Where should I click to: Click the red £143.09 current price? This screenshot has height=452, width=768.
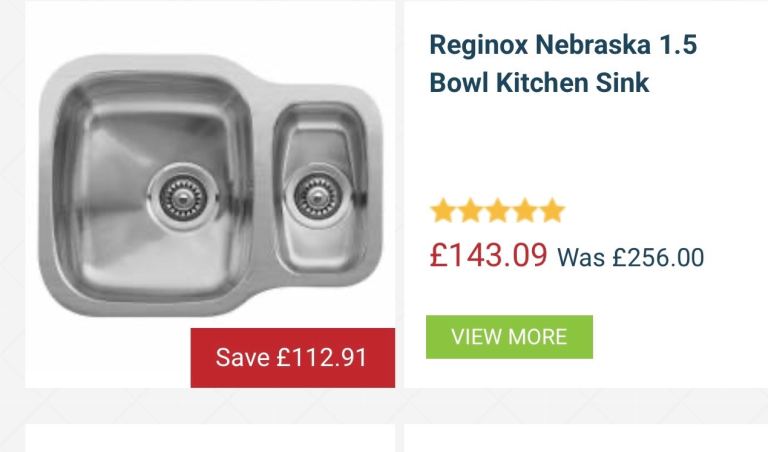pyautogui.click(x=489, y=256)
